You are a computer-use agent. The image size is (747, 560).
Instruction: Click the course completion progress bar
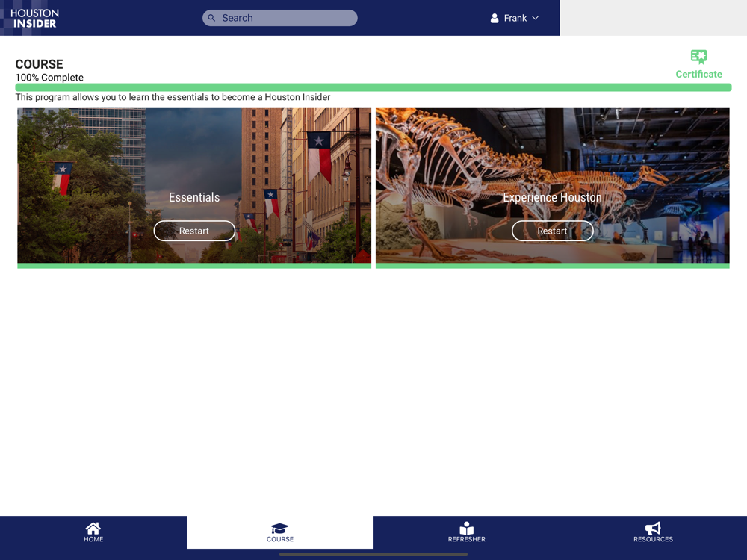point(373,87)
